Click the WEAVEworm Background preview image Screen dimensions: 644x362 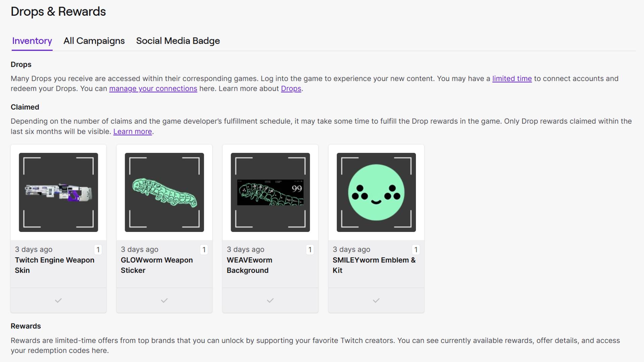click(x=270, y=193)
